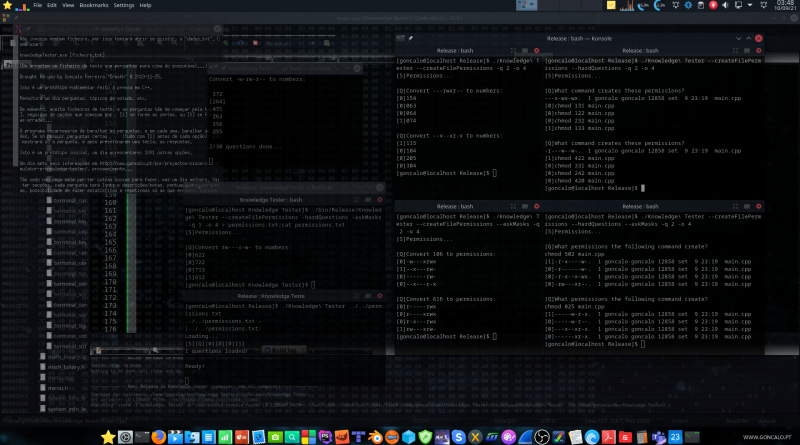800x445 pixels.
Task: Open the calendar dock icon showing 23
Action: click(x=676, y=437)
